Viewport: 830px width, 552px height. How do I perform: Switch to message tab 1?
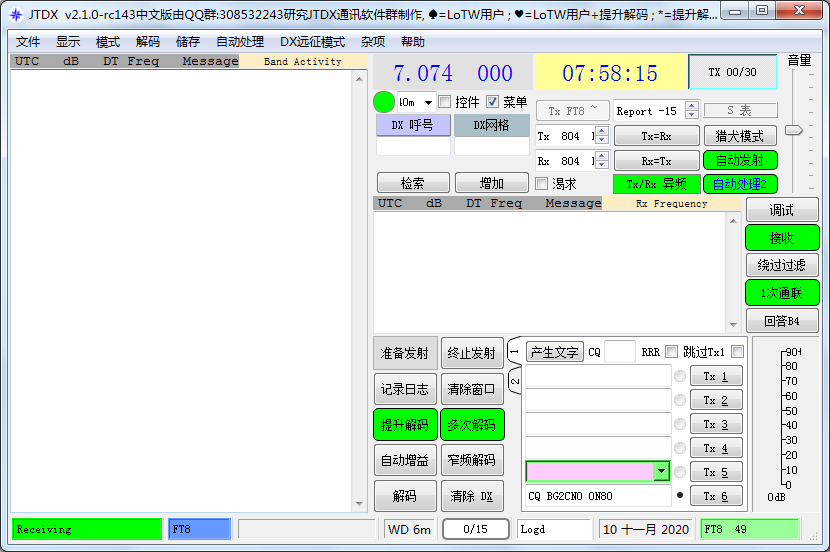click(515, 350)
